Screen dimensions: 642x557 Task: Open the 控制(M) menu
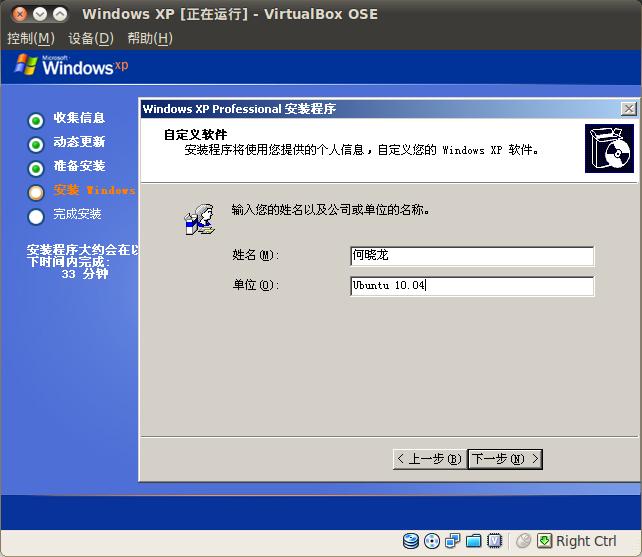click(x=31, y=38)
